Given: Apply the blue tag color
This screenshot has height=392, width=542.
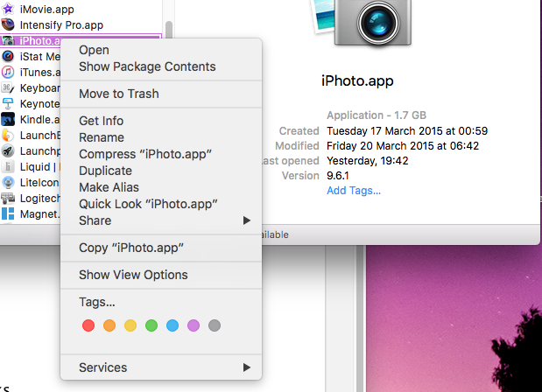Looking at the screenshot, I should coord(172,325).
